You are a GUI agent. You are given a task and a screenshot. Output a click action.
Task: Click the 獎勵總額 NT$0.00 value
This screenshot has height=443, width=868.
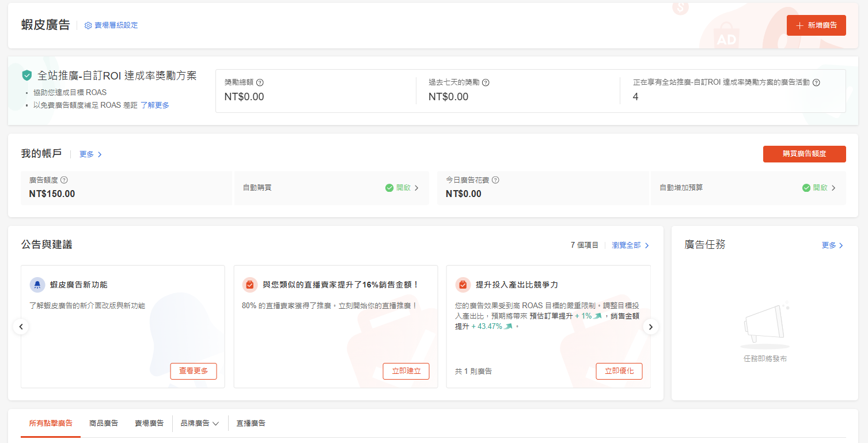point(244,97)
